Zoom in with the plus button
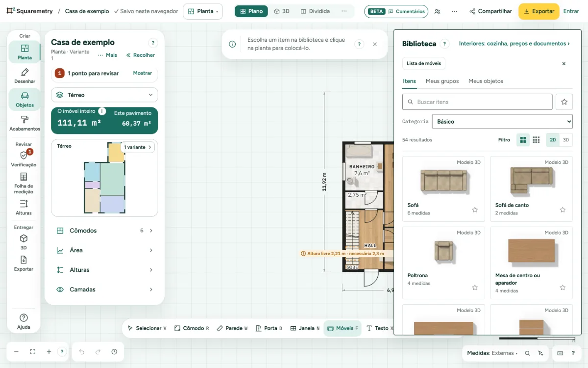This screenshot has height=368, width=588. click(49, 352)
